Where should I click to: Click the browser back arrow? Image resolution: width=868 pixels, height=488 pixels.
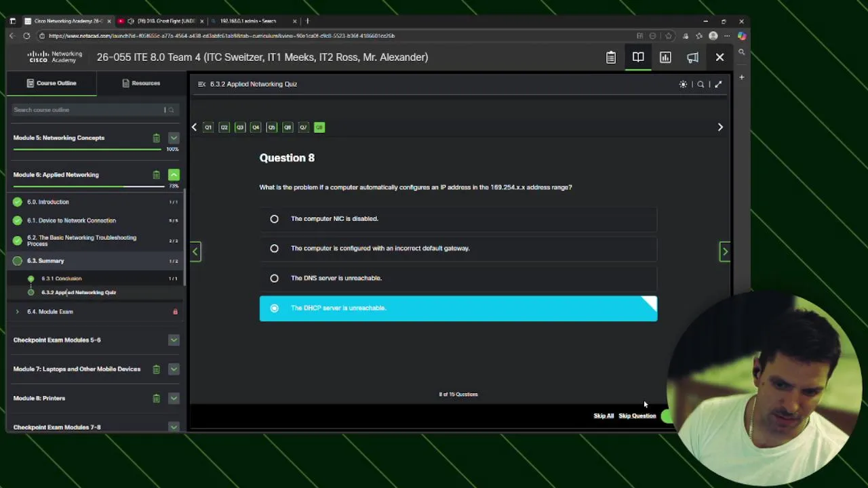(x=12, y=36)
